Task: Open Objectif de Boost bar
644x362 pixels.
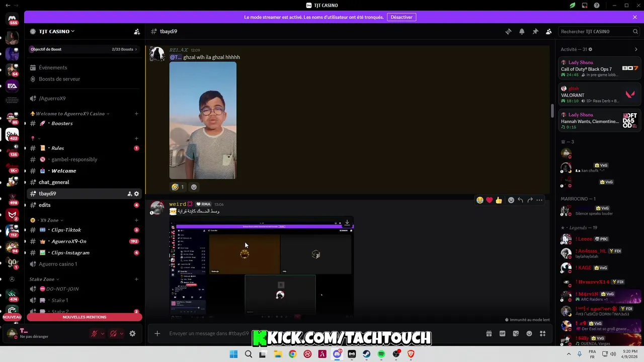Action: tap(84, 49)
